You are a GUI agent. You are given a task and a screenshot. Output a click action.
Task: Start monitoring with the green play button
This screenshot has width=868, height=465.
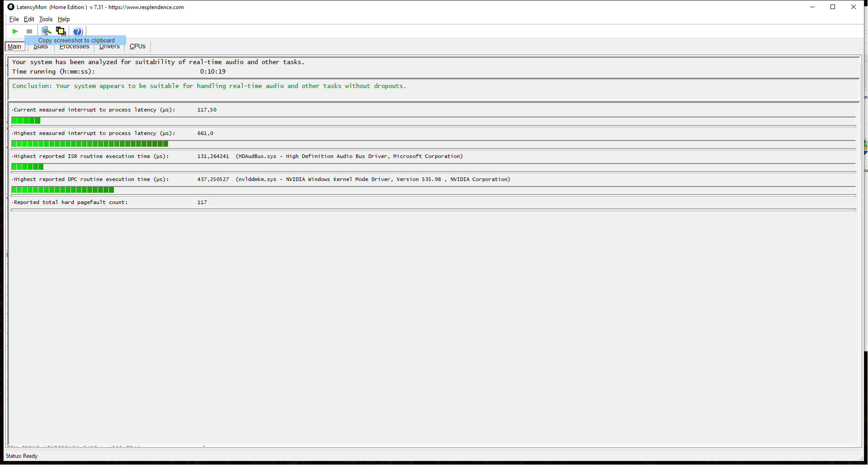tap(15, 31)
